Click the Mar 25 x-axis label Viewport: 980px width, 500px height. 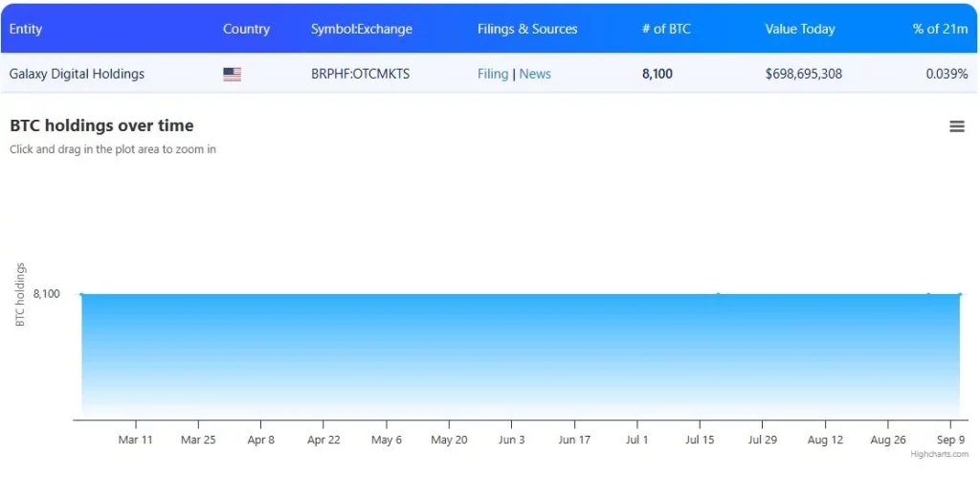[198, 440]
